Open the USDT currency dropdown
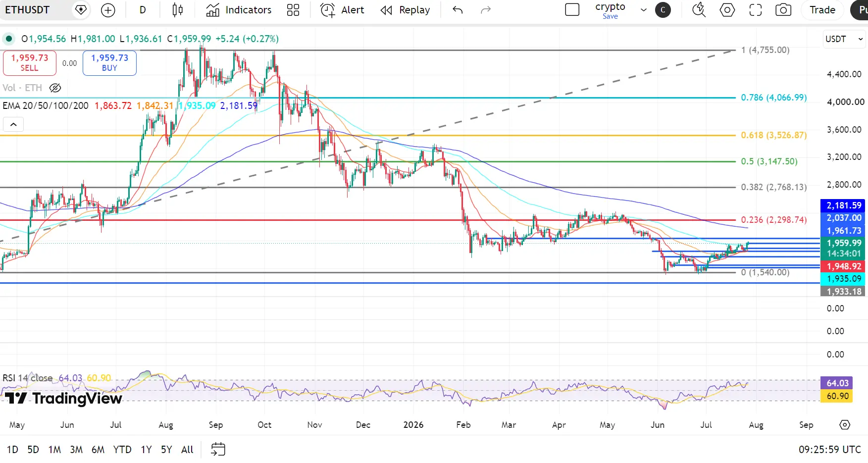This screenshot has width=868, height=463. point(844,39)
